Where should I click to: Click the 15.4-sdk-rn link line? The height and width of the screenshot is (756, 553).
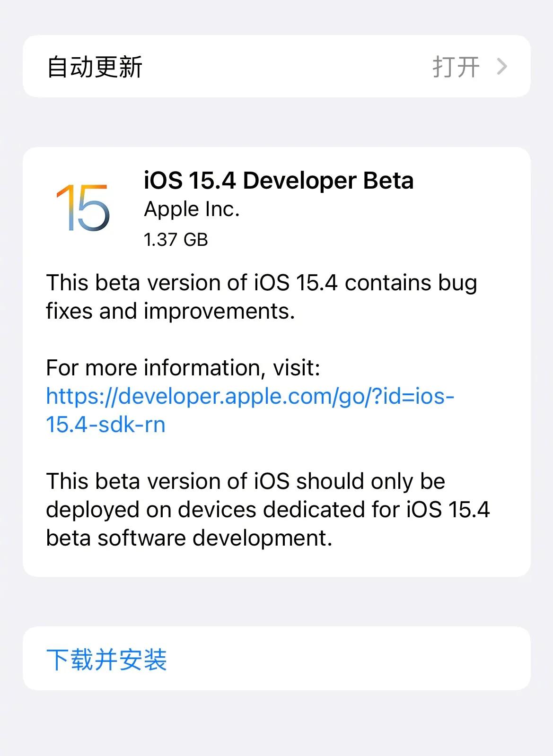(x=105, y=424)
